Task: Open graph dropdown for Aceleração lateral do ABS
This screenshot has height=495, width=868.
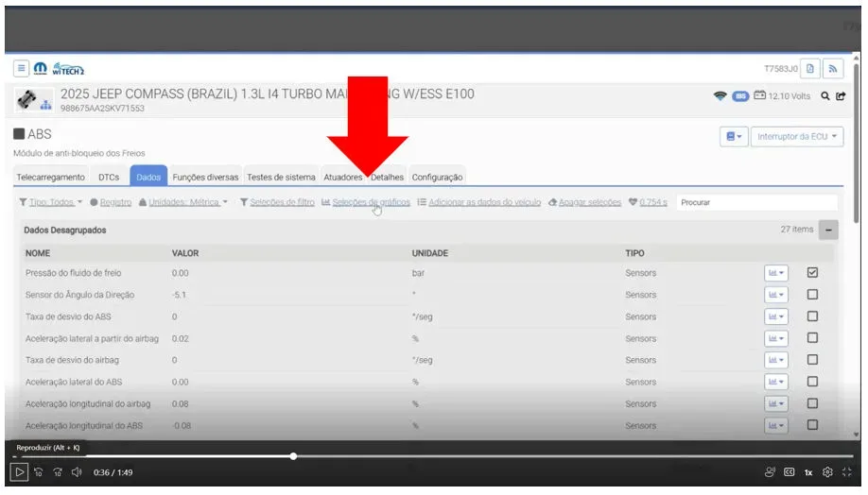Action: (776, 382)
